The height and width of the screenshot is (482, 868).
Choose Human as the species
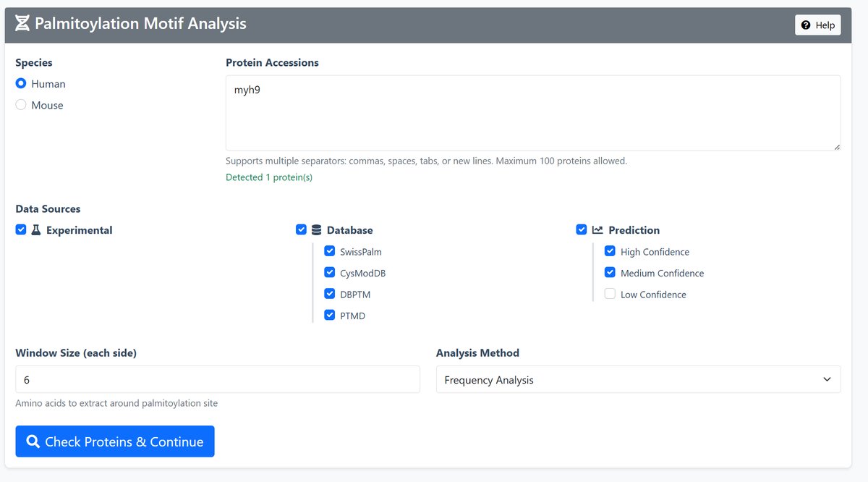(20, 83)
